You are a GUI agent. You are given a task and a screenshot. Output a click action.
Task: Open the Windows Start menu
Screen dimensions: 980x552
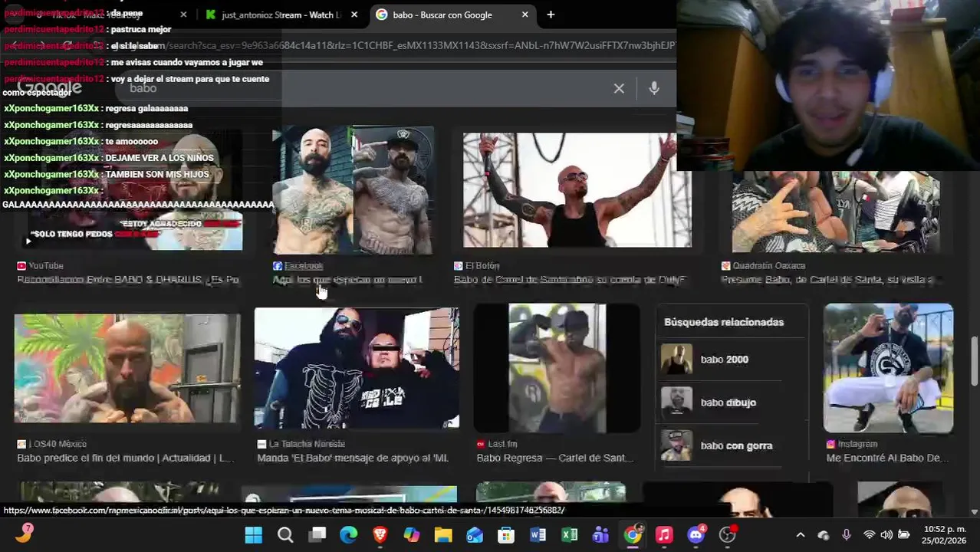coord(253,534)
